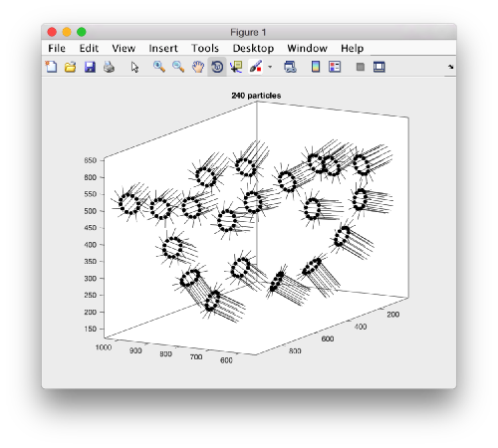Enable the Data Cursor tool
Image resolution: width=498 pixels, height=448 pixels.
[x=236, y=67]
